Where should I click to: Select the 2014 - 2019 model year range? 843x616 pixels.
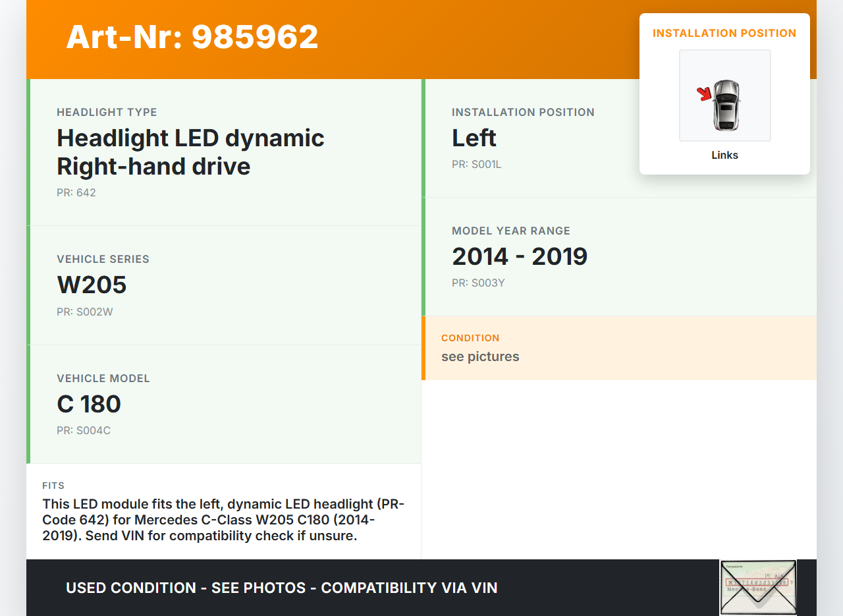[x=520, y=256]
